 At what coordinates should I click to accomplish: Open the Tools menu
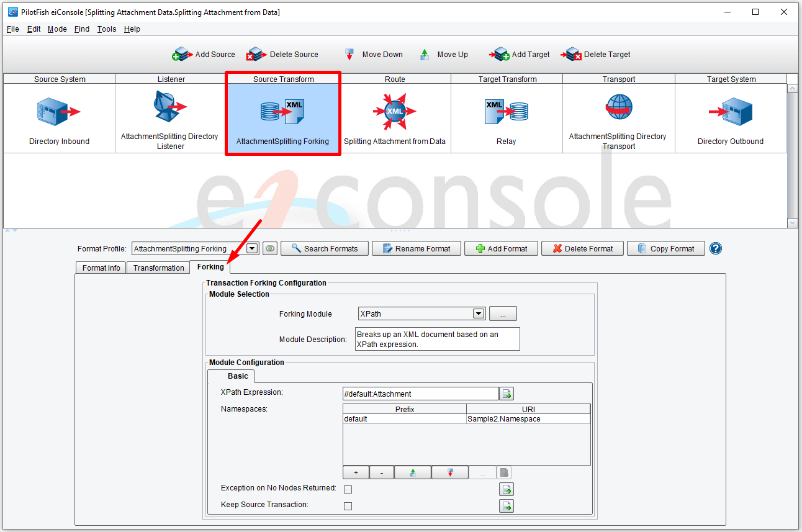point(106,29)
